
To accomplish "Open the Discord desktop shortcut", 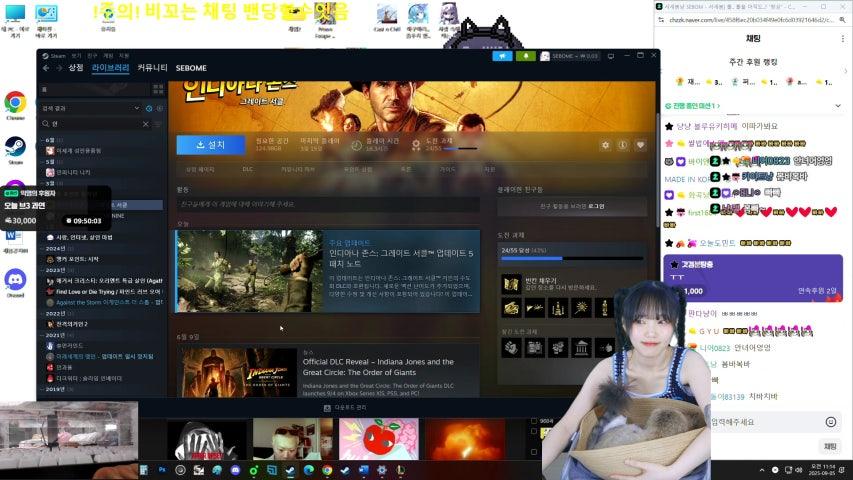I will [15, 283].
